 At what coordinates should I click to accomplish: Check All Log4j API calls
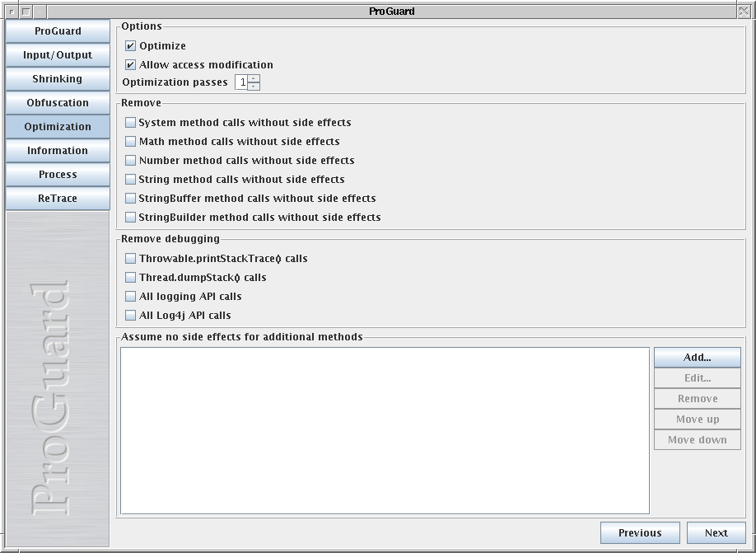[x=130, y=316]
